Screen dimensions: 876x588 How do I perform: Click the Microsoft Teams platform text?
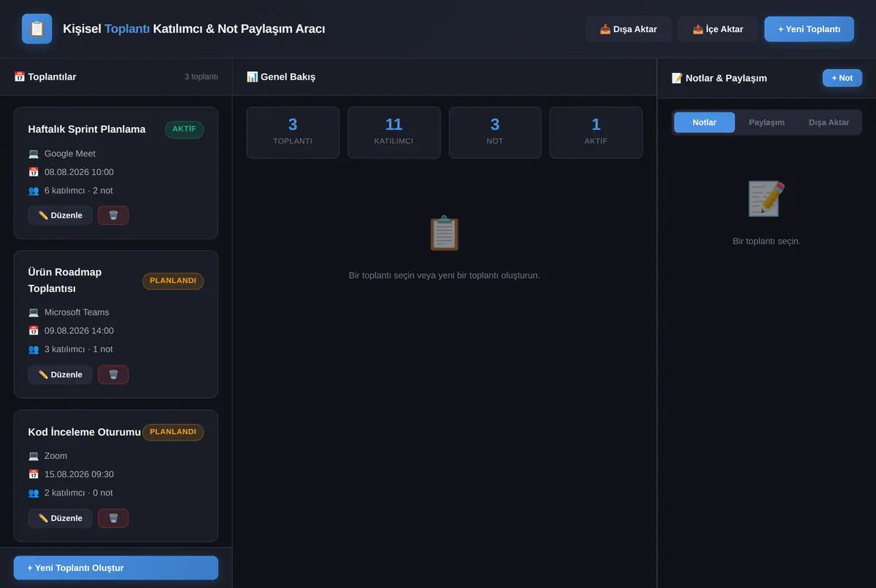[x=77, y=312]
